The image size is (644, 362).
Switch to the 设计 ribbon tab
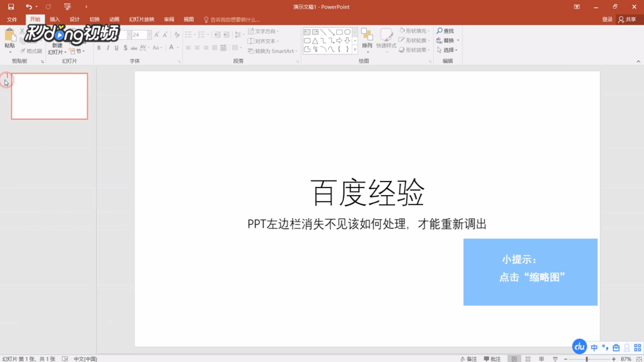point(74,19)
